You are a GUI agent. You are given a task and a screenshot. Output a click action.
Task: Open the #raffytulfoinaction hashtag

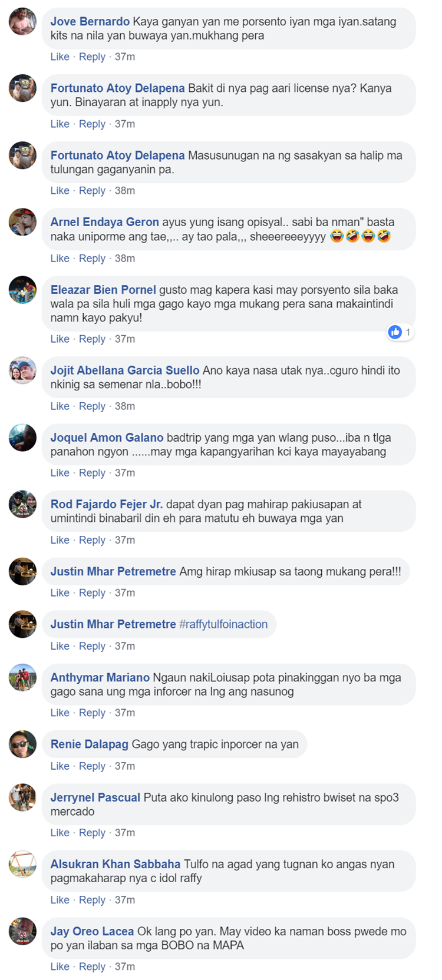point(223,624)
